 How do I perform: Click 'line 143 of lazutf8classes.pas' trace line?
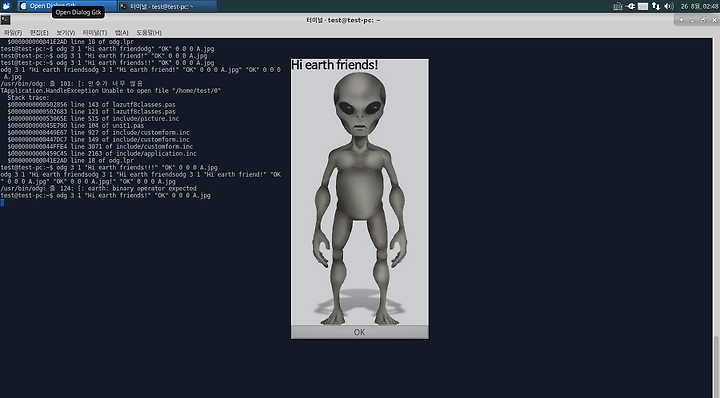click(91, 104)
